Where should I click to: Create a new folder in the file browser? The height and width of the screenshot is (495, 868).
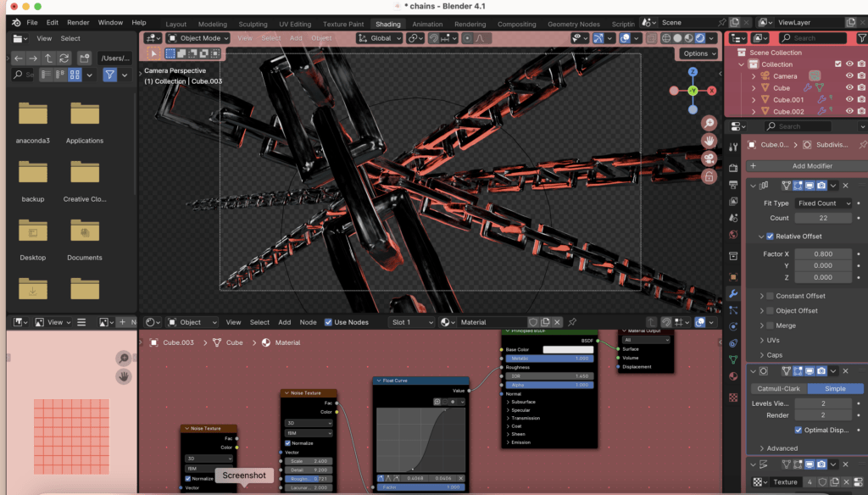tap(84, 58)
